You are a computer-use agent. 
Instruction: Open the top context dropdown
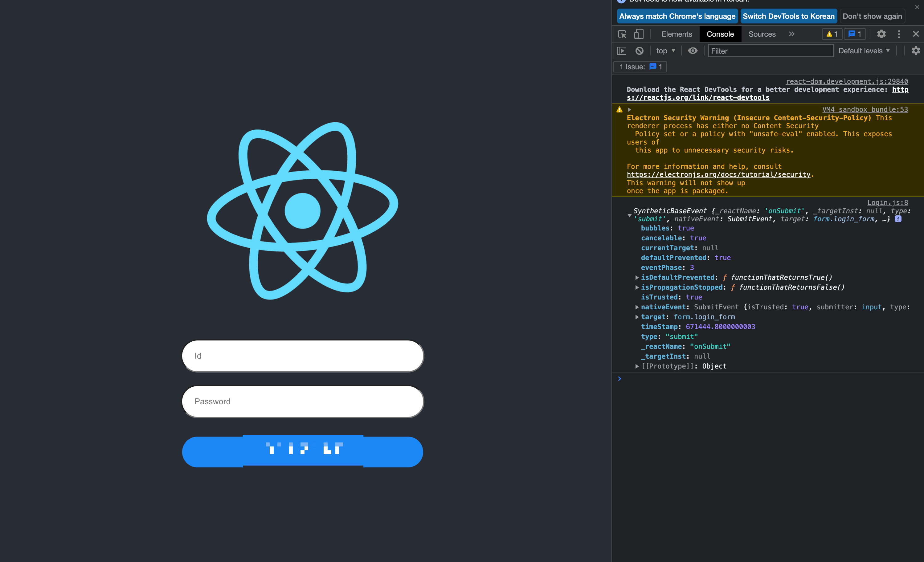tap(665, 51)
